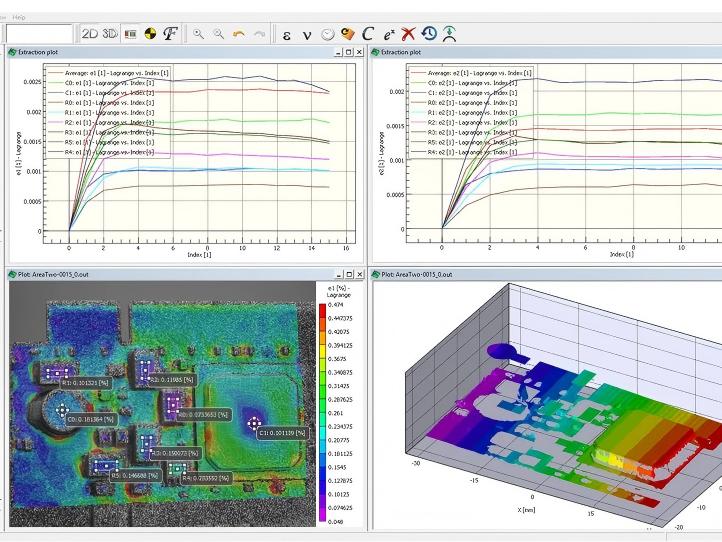Select the epsilon strain calculation tool

[287, 34]
